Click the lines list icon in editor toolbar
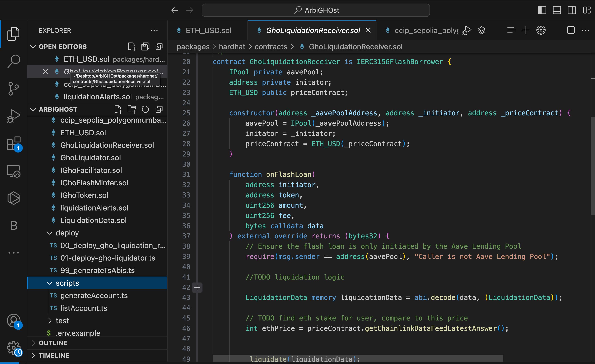 pos(511,30)
